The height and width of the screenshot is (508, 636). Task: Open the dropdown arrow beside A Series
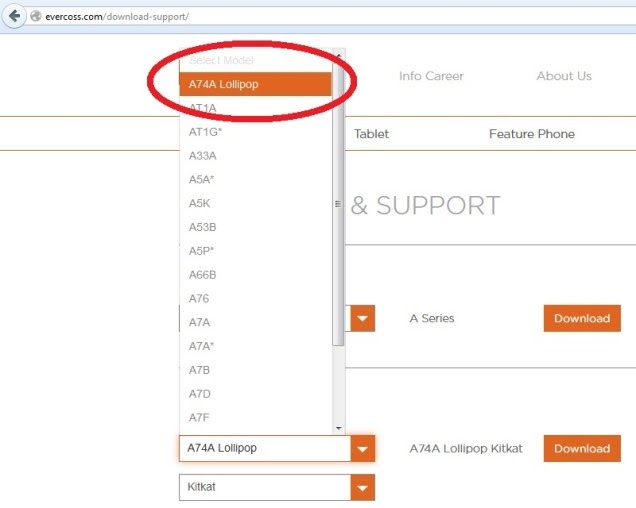[x=363, y=319]
